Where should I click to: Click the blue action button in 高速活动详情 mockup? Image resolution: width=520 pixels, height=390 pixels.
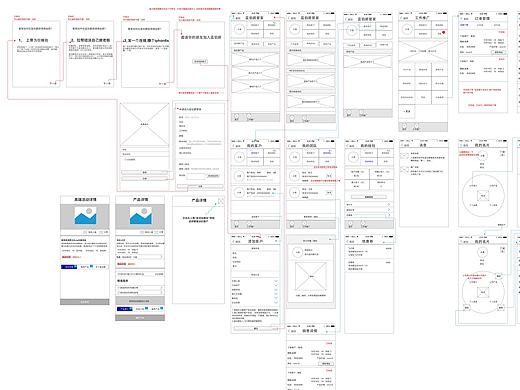(x=69, y=267)
